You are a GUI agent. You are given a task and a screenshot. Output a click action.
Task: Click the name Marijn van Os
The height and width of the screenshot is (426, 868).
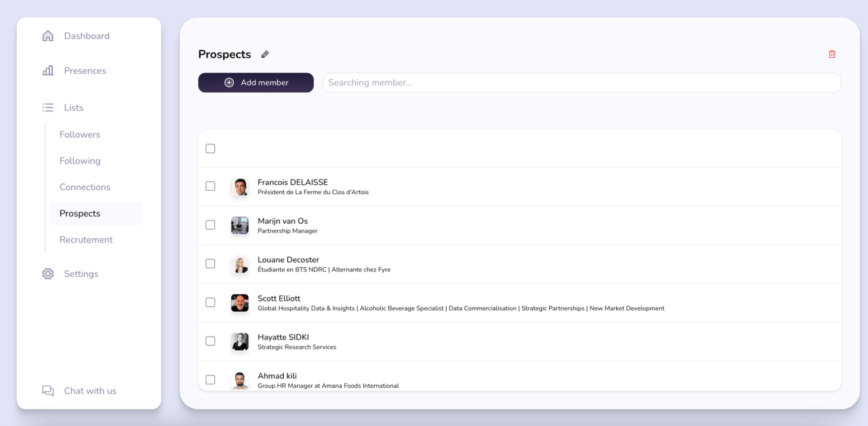(283, 221)
